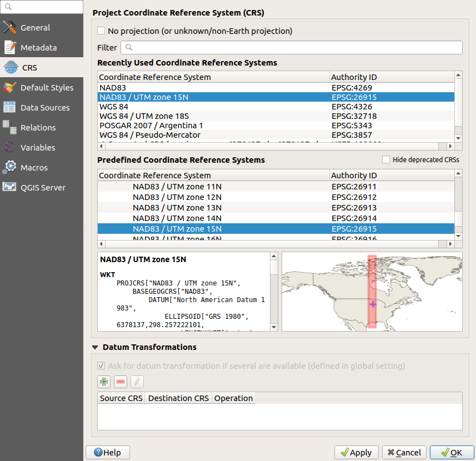This screenshot has width=476, height=461.
Task: Toggle Hide deprecated CRSs checkbox
Action: coord(386,159)
